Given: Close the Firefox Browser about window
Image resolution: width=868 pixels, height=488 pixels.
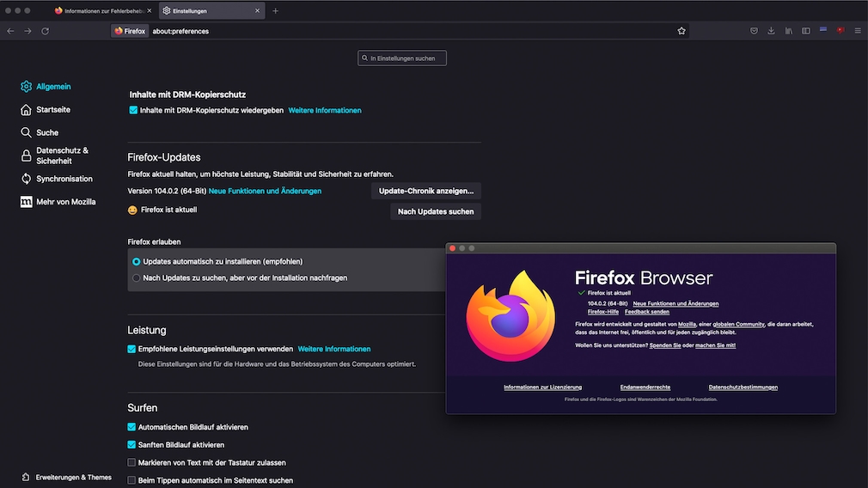Looking at the screenshot, I should [452, 248].
